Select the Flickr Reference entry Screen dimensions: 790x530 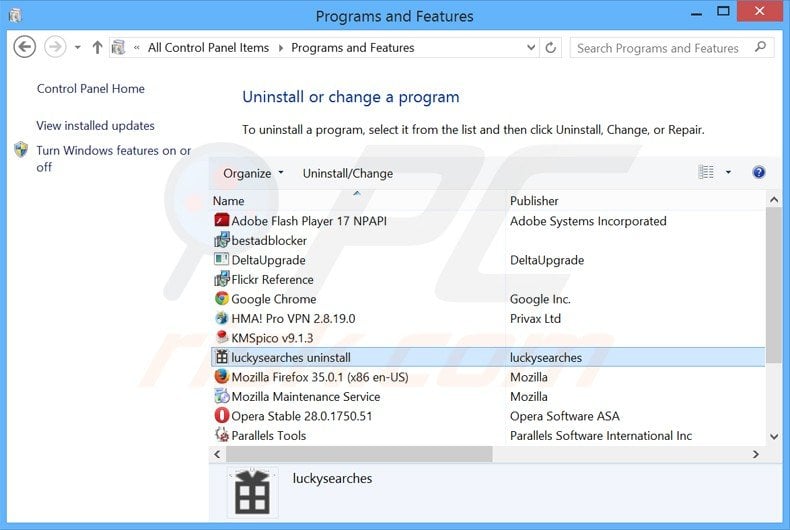272,280
